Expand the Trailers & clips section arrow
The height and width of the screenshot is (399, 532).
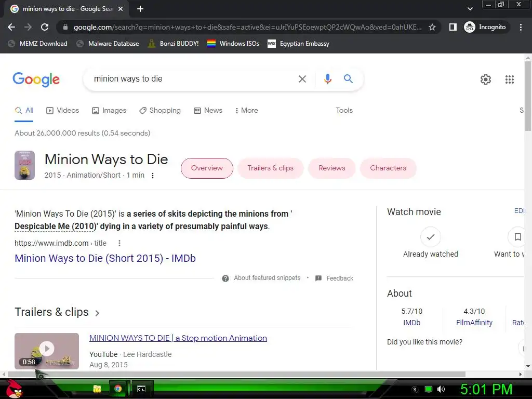[x=97, y=313]
